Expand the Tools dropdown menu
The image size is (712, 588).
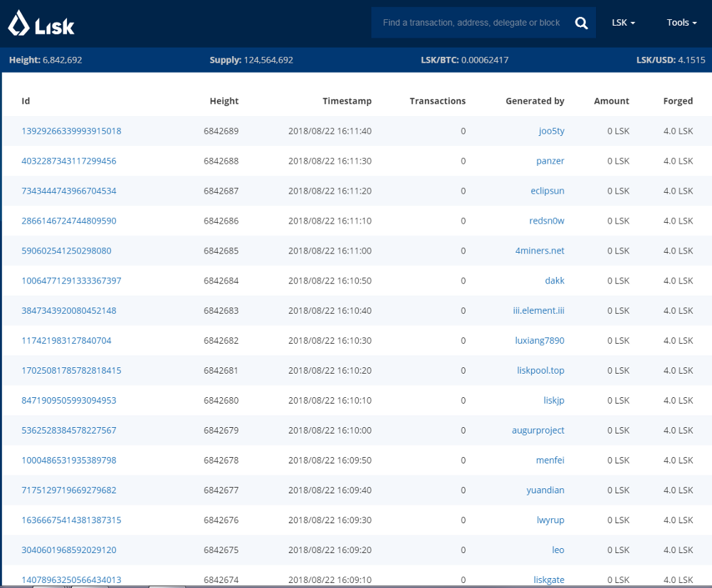681,23
